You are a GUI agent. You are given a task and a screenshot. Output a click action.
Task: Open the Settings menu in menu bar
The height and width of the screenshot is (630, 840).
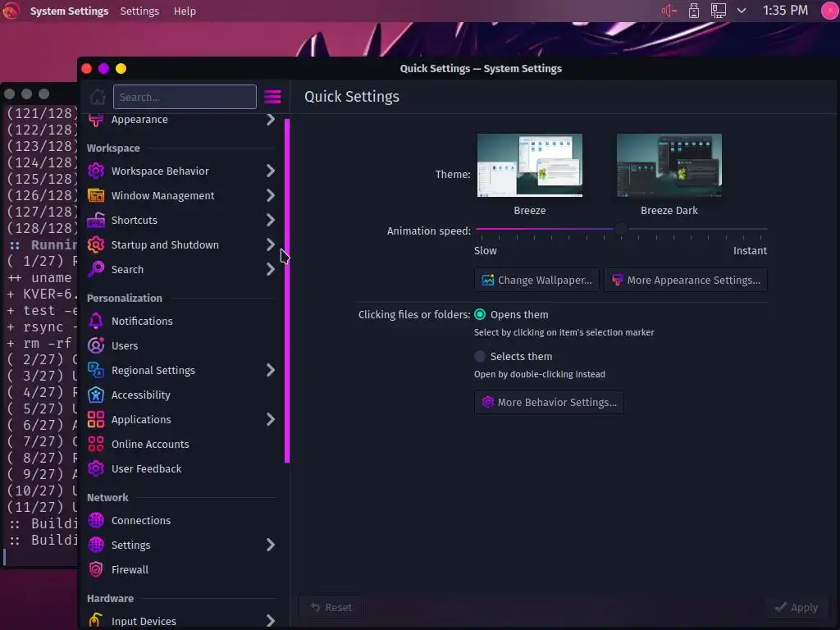(x=139, y=11)
